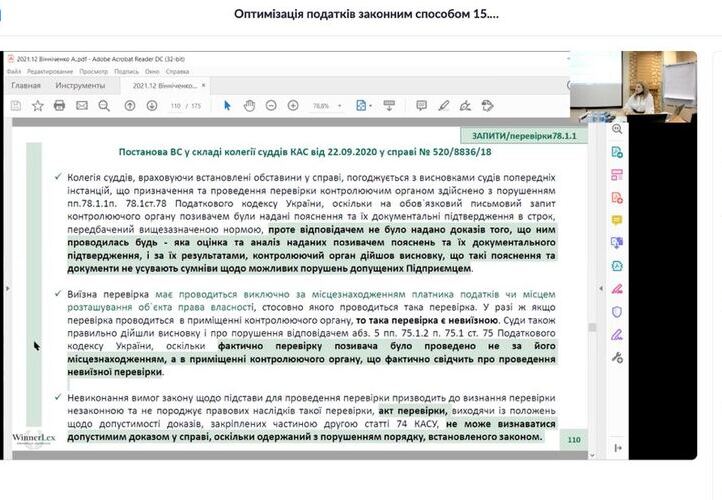Click the scrollbar down arrow

[592, 455]
